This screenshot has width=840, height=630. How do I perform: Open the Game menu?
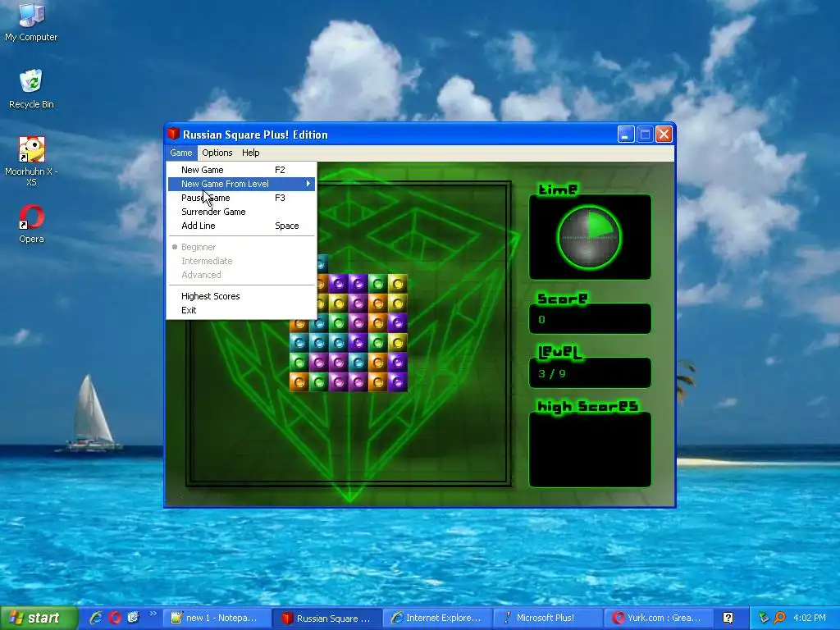tap(181, 153)
